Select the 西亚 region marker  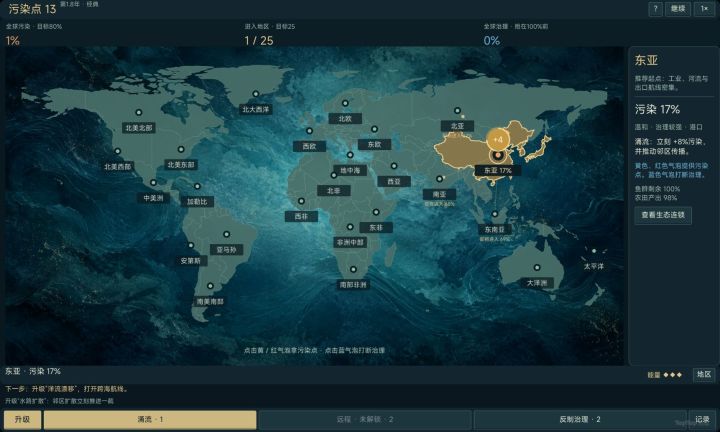coord(394,166)
